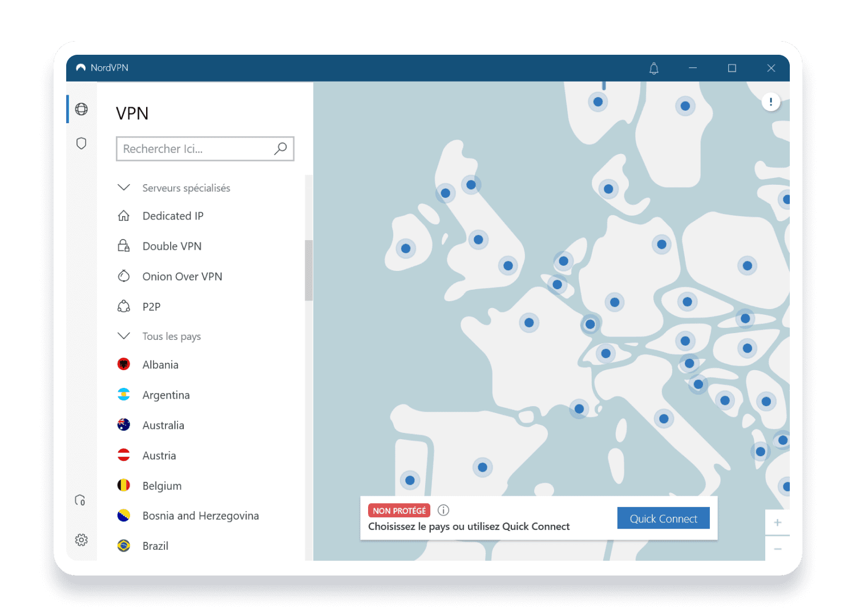Click the Australia flag icon
Screen dimensions: 856x616
pos(124,424)
